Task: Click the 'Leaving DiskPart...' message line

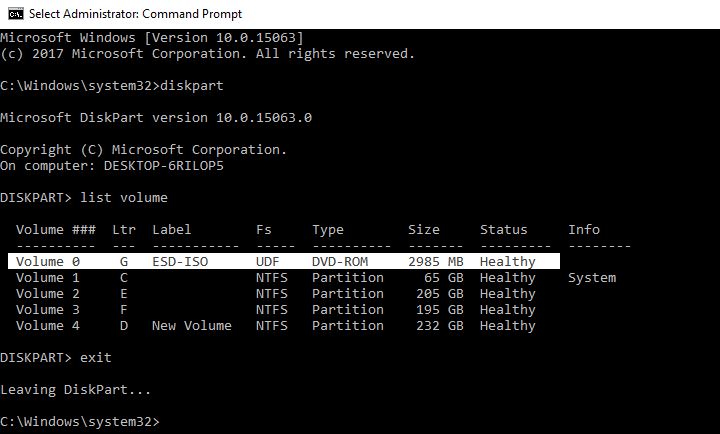Action: [75, 390]
